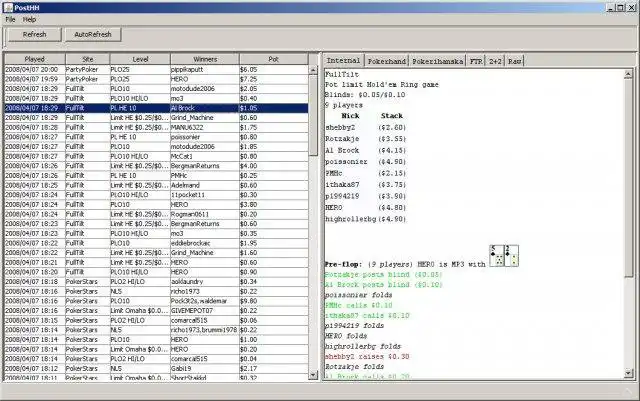Screen dimensions: 640x401
Task: Select the hand won by Gabi19
Action: [x=156, y=369]
